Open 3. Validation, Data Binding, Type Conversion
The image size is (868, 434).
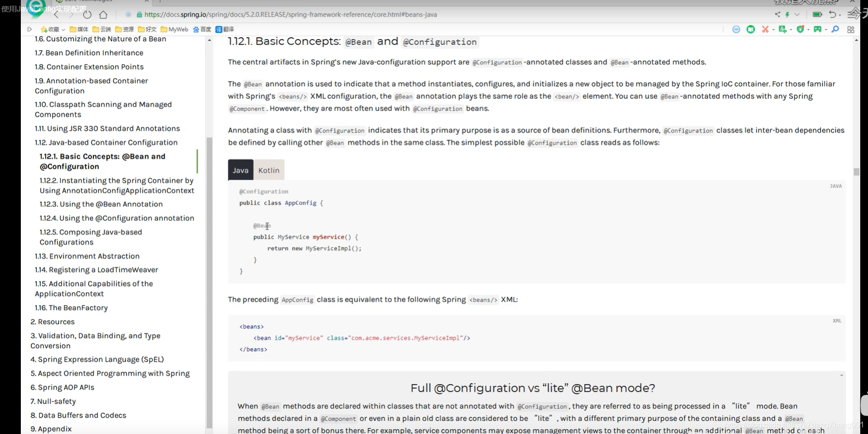pos(95,341)
